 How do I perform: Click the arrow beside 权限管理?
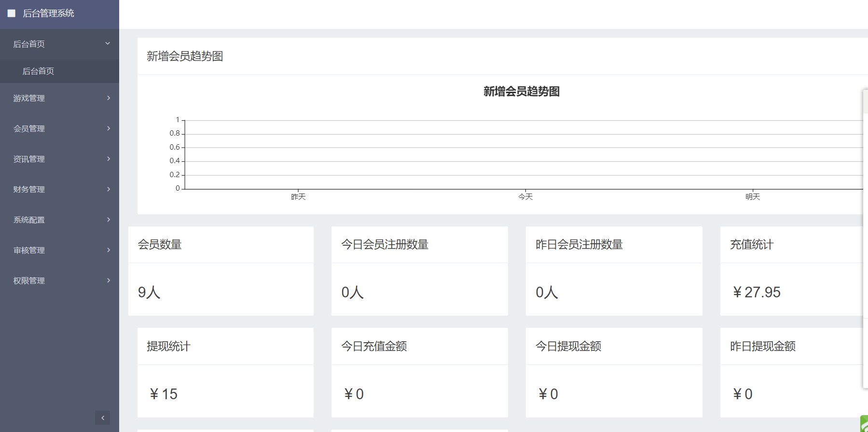point(109,280)
